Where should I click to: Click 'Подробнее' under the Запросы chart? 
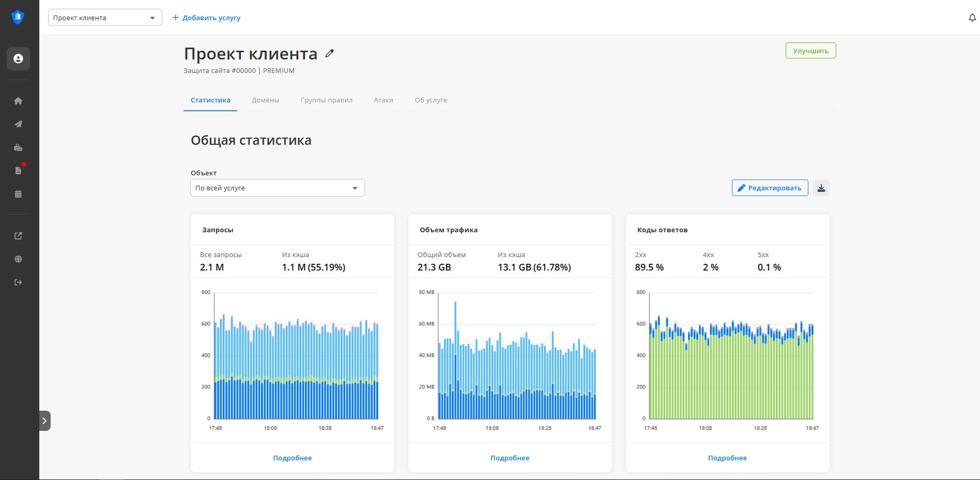292,458
